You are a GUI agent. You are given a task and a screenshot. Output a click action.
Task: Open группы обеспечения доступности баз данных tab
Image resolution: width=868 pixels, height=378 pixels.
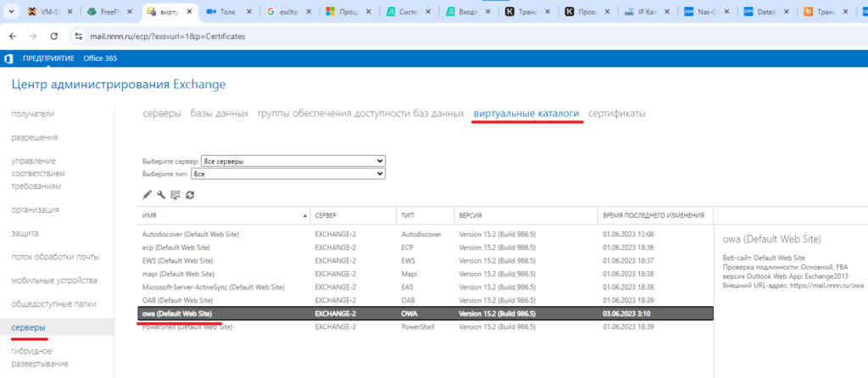[361, 114]
